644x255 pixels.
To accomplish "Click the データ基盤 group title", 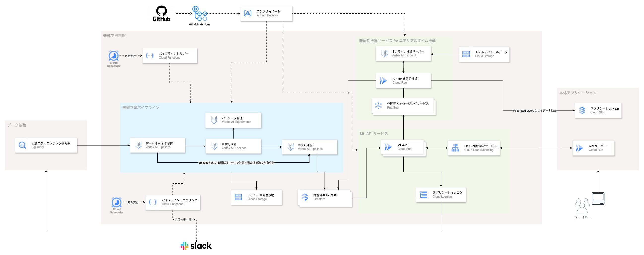I will (16, 125).
